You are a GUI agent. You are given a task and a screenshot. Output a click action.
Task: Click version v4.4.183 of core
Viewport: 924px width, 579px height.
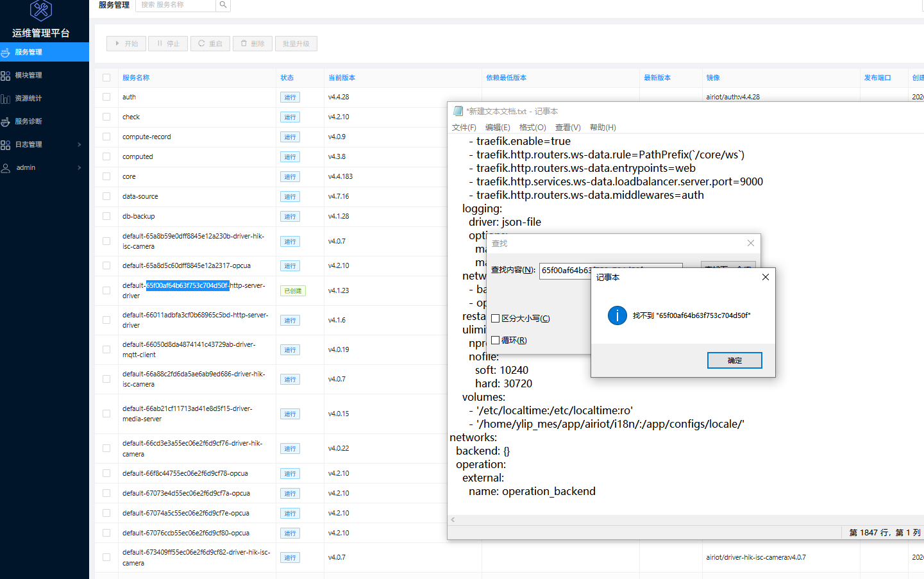[x=340, y=176]
